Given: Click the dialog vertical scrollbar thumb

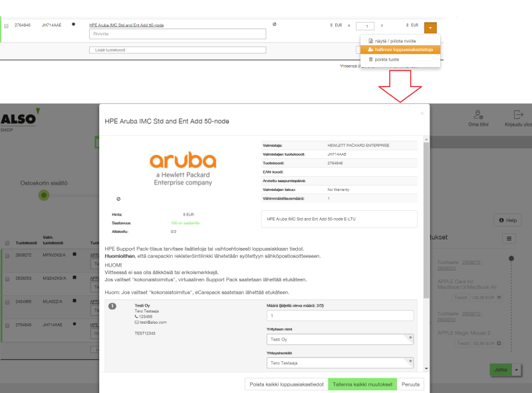Looking at the screenshot, I should (426, 221).
